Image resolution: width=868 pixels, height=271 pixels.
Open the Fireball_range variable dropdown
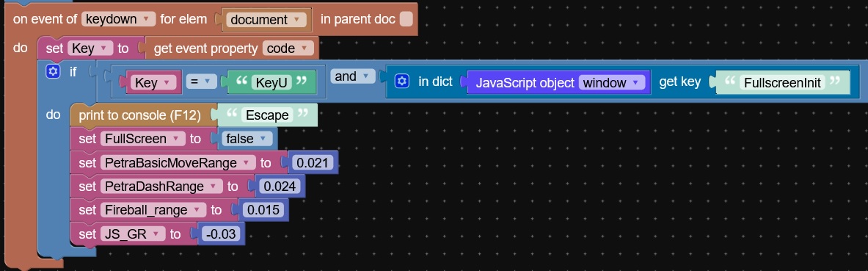pos(153,210)
